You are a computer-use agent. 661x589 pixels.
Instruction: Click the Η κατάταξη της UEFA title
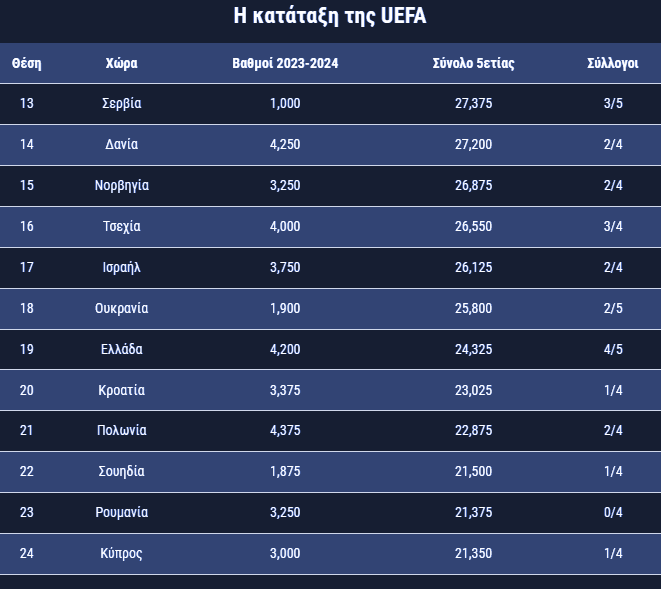pyautogui.click(x=330, y=16)
